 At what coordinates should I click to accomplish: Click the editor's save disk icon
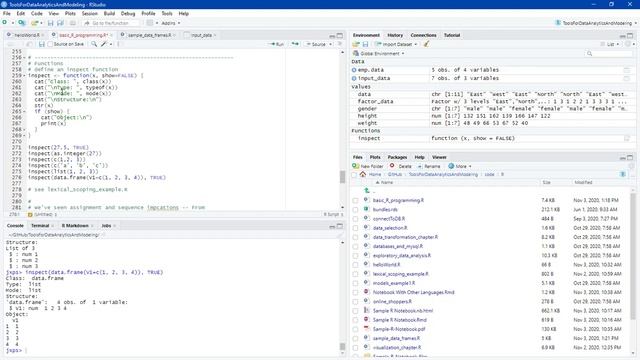(x=41, y=44)
